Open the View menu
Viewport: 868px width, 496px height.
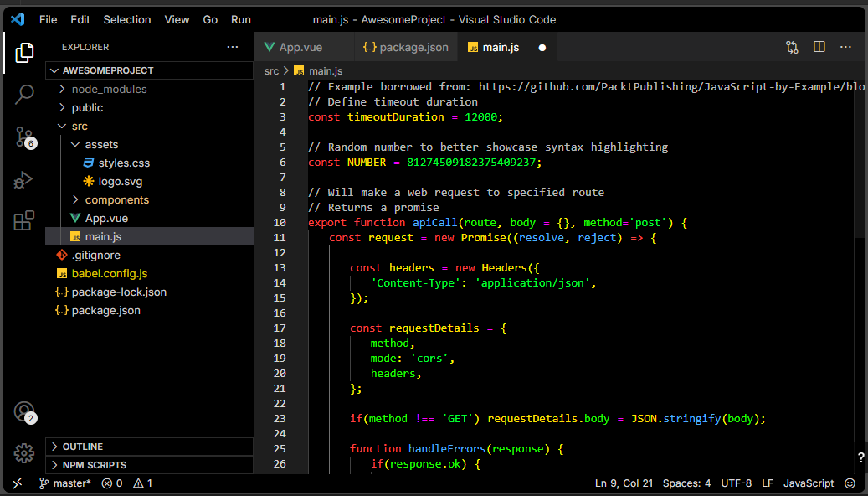[x=177, y=19]
